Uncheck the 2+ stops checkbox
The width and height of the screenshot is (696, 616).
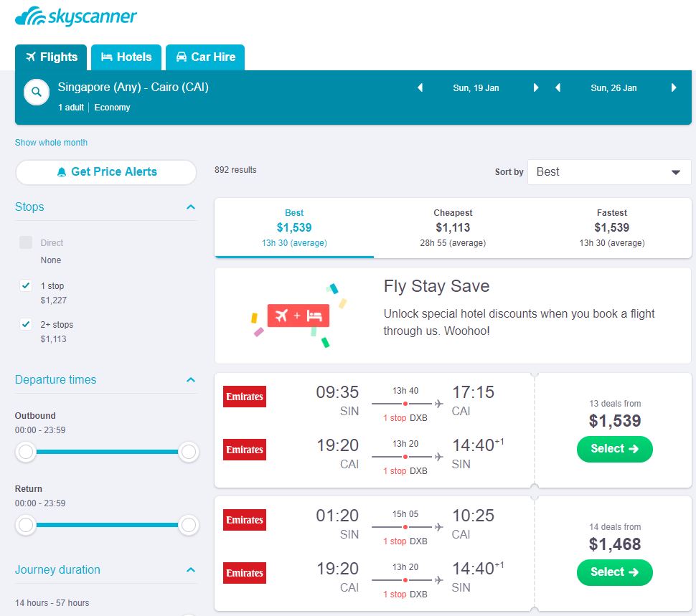(26, 324)
